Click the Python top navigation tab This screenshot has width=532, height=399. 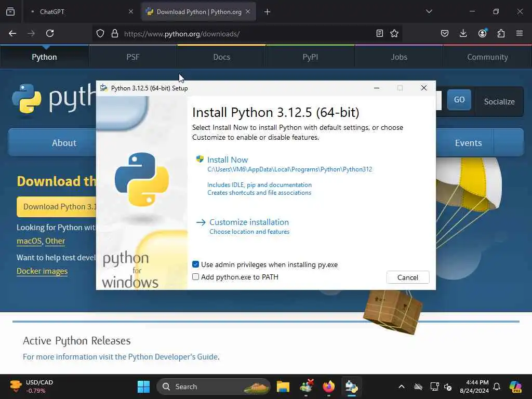click(x=44, y=57)
